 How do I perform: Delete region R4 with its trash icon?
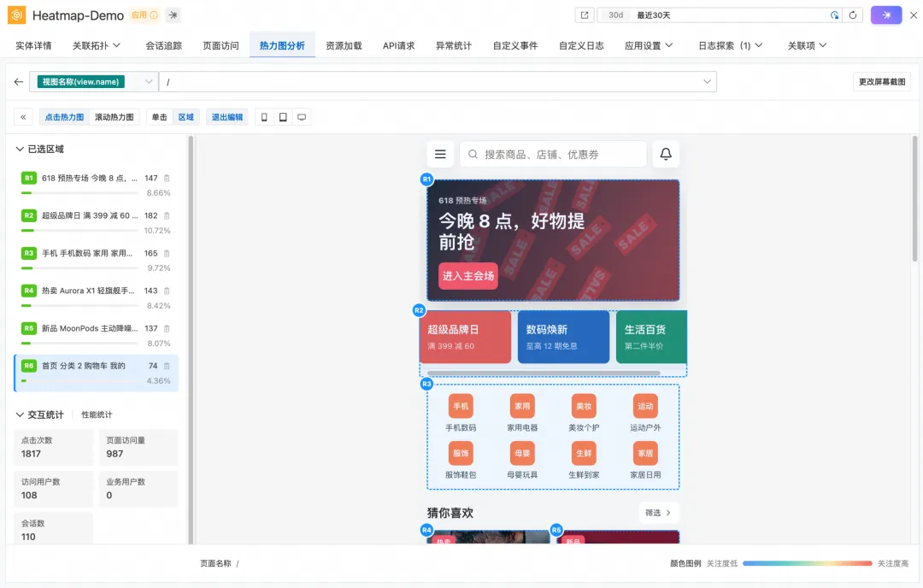click(x=167, y=291)
